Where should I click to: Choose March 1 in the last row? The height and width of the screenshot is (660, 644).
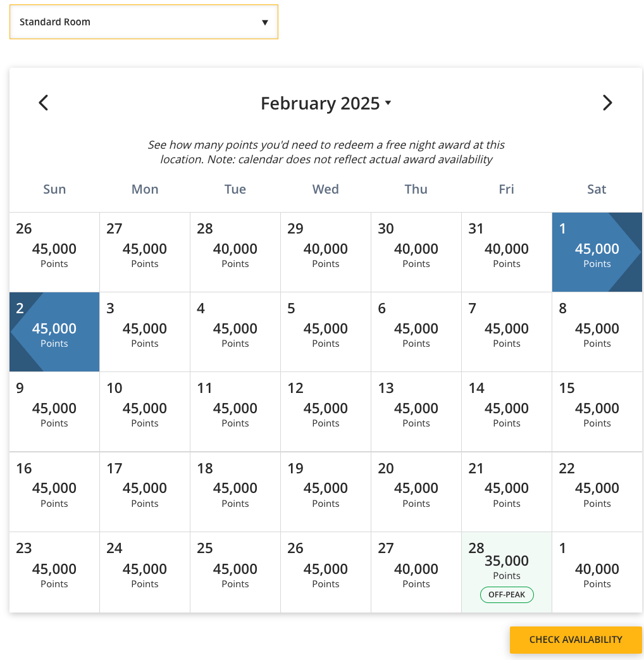tap(597, 572)
